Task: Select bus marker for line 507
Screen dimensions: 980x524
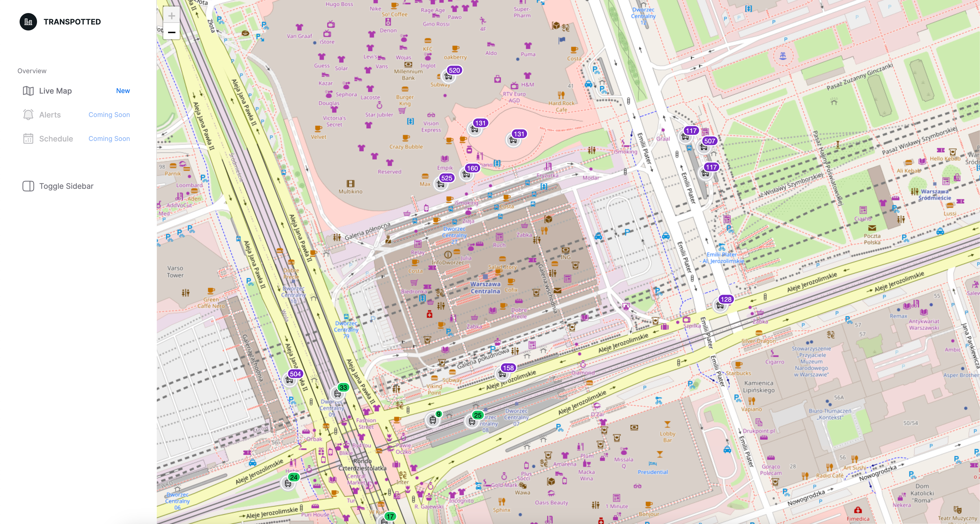Action: pos(704,147)
